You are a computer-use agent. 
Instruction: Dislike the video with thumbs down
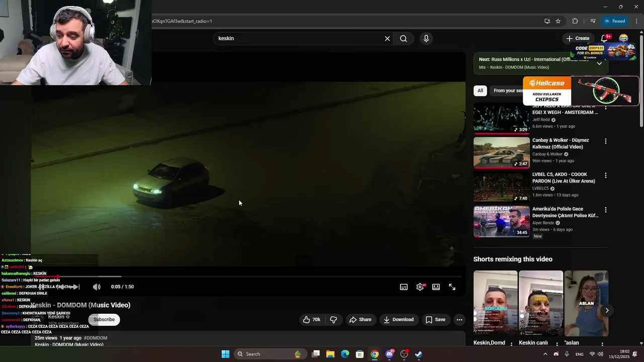[x=334, y=319]
